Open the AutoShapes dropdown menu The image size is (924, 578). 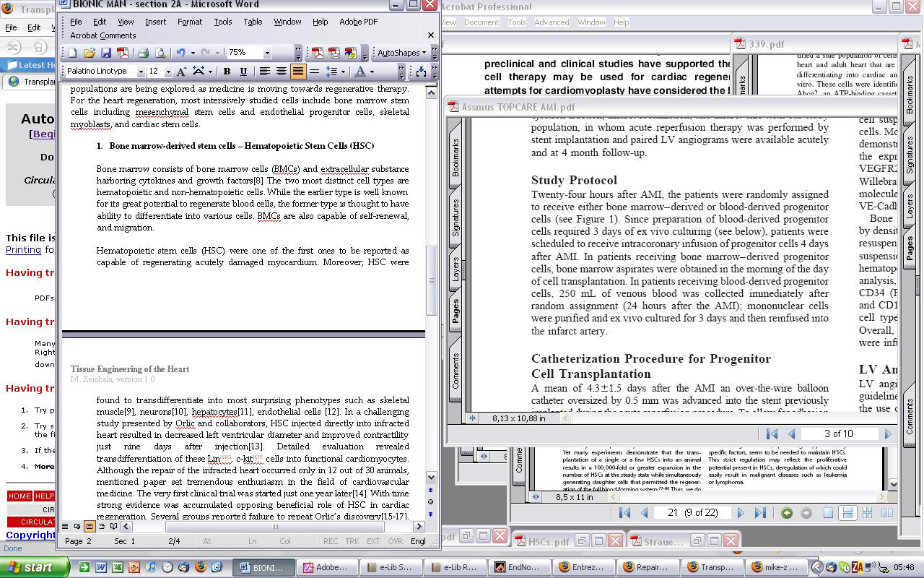click(402, 53)
